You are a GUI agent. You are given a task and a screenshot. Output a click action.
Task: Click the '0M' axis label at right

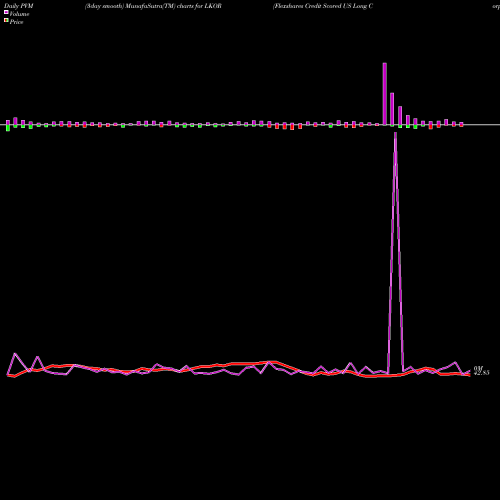[x=478, y=368]
